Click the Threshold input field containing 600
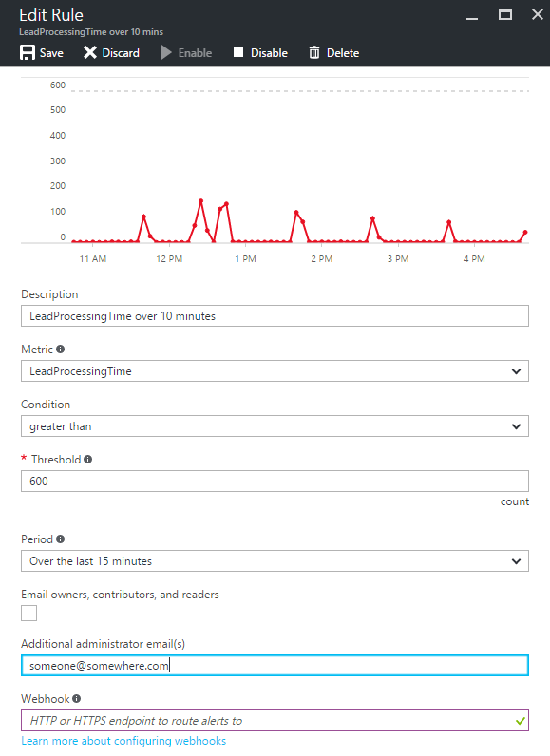Image resolution: width=550 pixels, height=756 pixels. point(275,482)
